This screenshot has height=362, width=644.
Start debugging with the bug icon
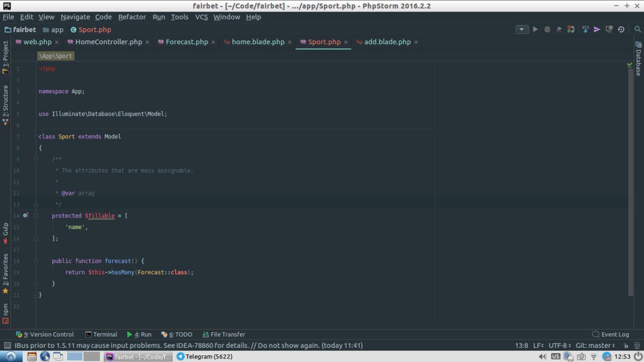pos(547,30)
